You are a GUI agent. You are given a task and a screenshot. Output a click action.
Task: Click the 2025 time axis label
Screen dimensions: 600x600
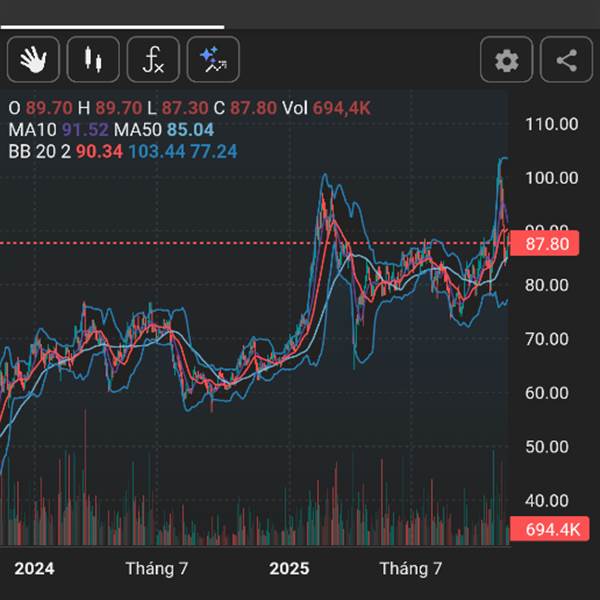(289, 569)
